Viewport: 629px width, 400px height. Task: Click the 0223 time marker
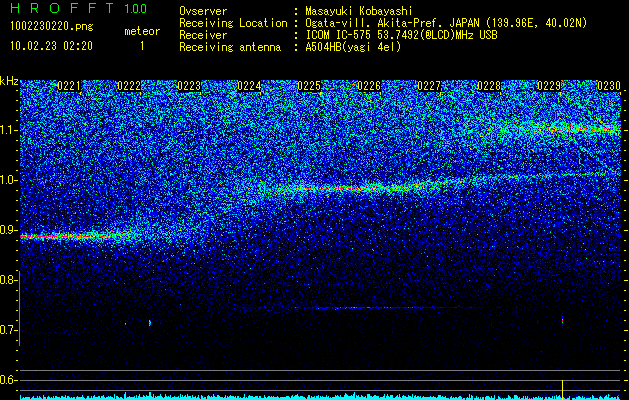pyautogui.click(x=189, y=86)
